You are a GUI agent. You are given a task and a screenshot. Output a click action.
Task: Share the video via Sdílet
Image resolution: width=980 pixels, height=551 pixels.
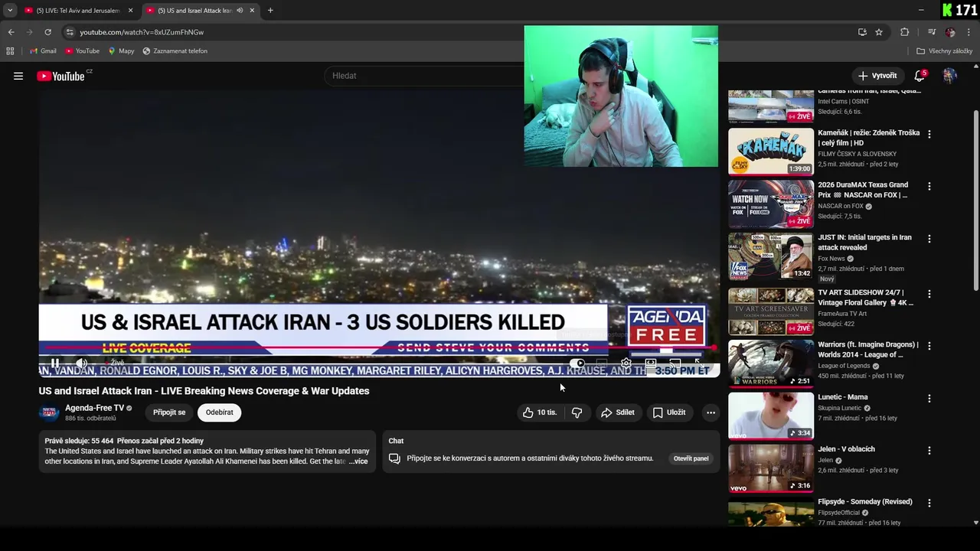(618, 412)
